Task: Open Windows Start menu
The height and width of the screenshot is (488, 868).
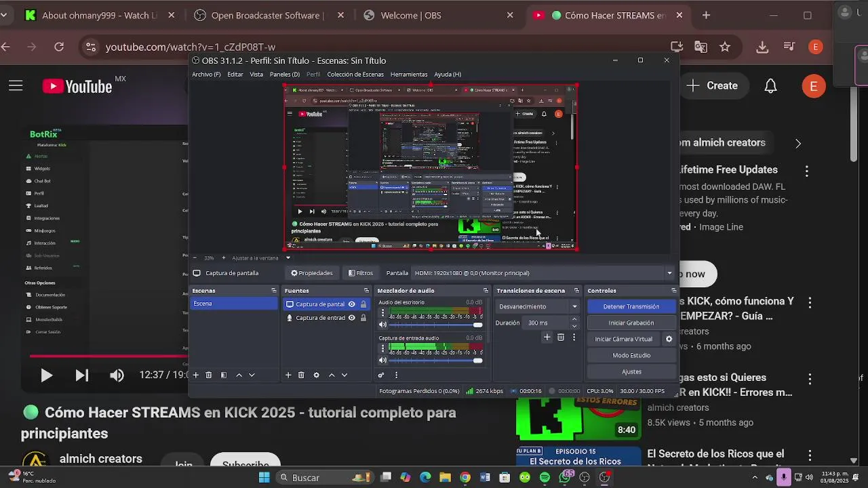Action: click(x=264, y=478)
